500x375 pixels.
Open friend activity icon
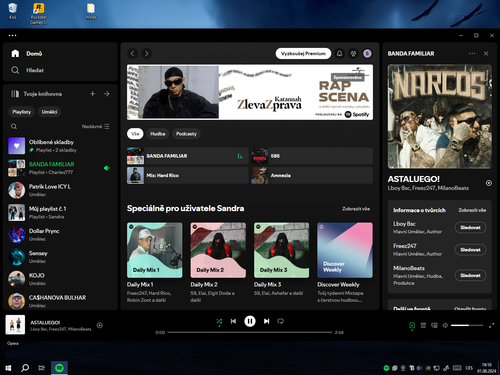point(353,54)
